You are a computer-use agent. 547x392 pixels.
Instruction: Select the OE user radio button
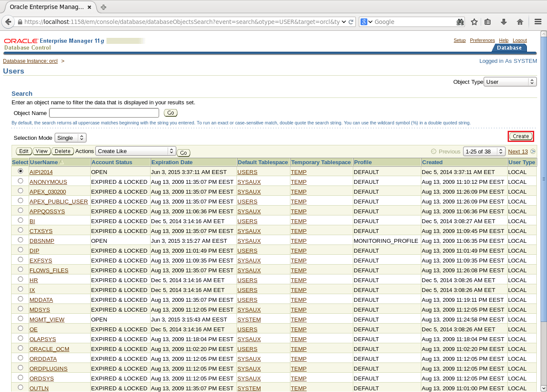click(x=21, y=328)
